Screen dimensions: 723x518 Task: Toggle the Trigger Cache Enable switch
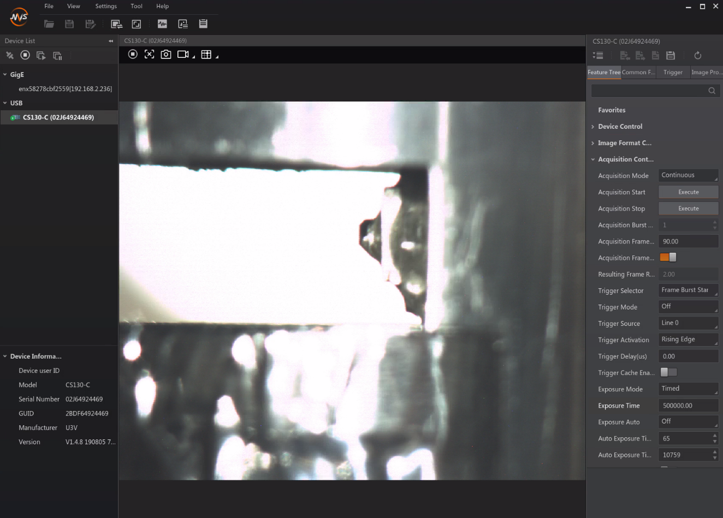point(668,373)
